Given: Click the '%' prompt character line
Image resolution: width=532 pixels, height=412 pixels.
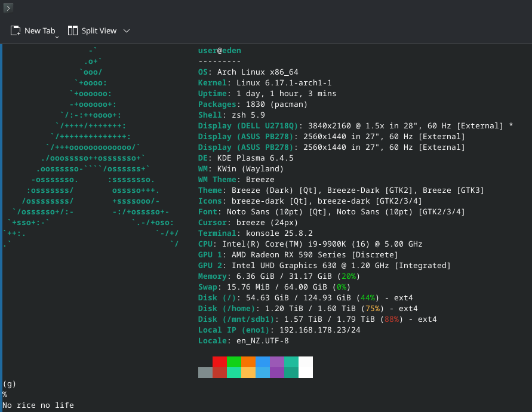Looking at the screenshot, I should click(5, 394).
